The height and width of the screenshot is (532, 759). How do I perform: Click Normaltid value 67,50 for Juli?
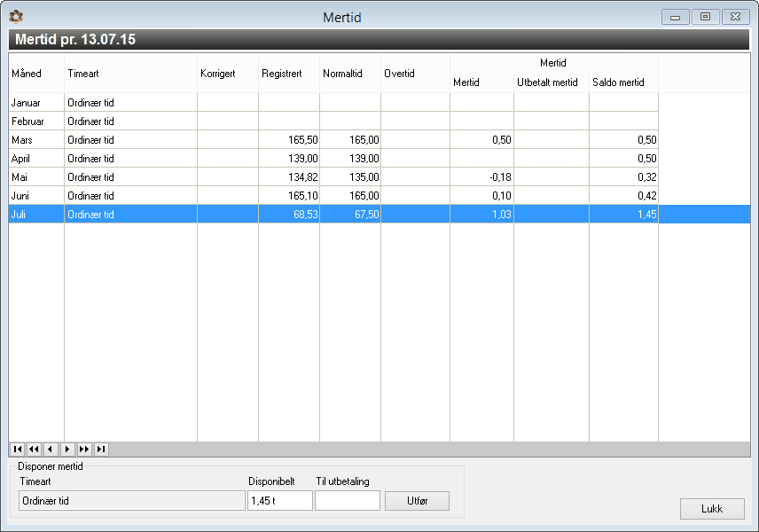click(x=367, y=214)
